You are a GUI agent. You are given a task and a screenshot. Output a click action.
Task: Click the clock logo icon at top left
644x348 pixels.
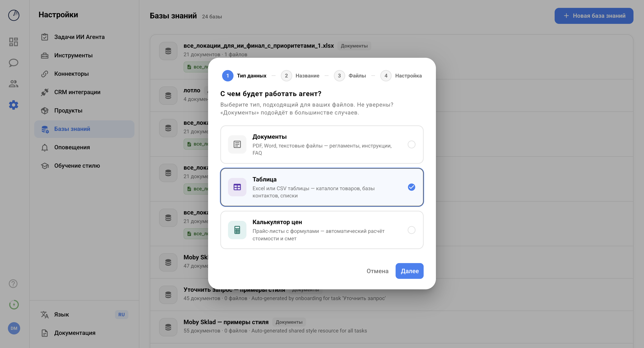(14, 15)
